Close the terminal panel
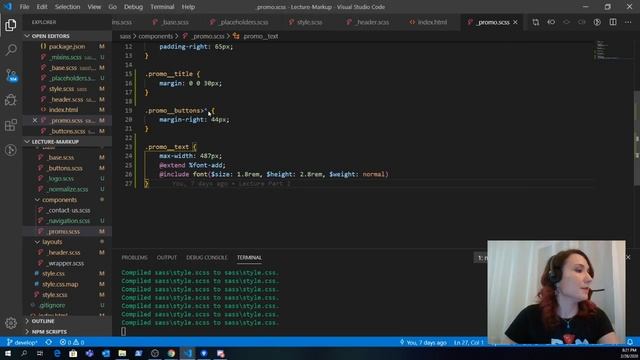640x360 pixels. click(628, 257)
